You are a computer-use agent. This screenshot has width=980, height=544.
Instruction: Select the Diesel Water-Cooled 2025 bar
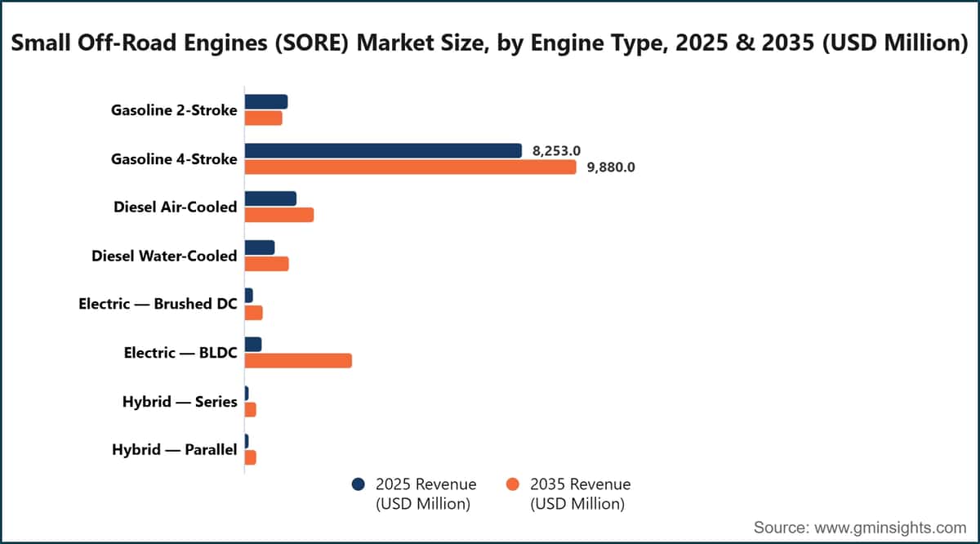coord(260,247)
